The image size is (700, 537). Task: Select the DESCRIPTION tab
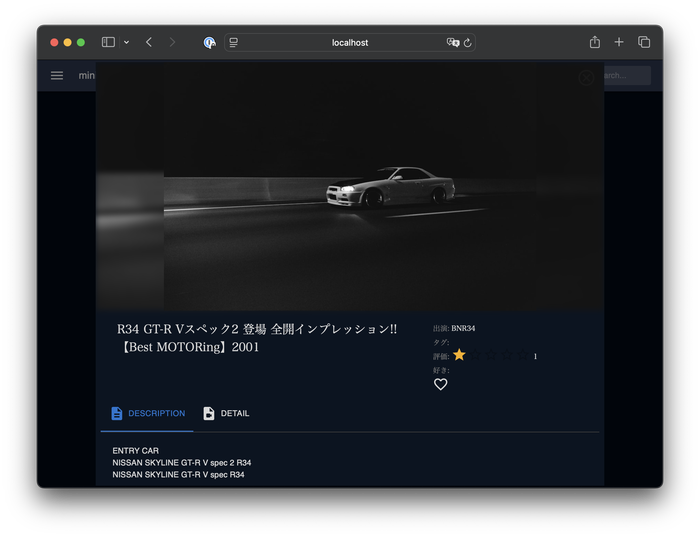(x=147, y=413)
